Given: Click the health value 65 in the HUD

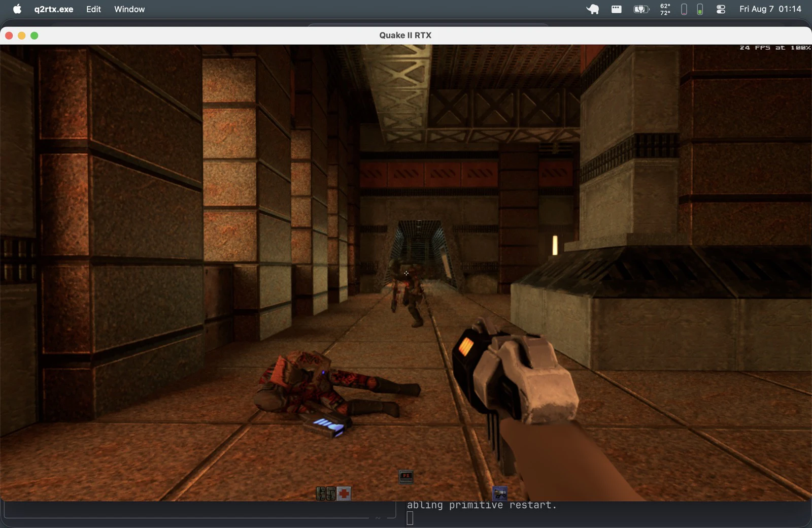Looking at the screenshot, I should (326, 493).
